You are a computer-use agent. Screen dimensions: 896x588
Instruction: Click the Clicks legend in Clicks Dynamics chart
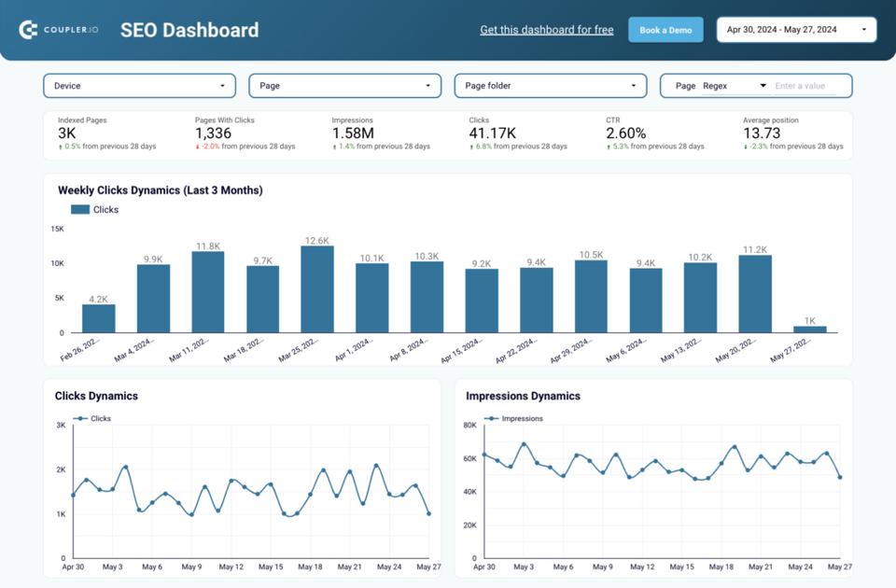click(x=92, y=418)
